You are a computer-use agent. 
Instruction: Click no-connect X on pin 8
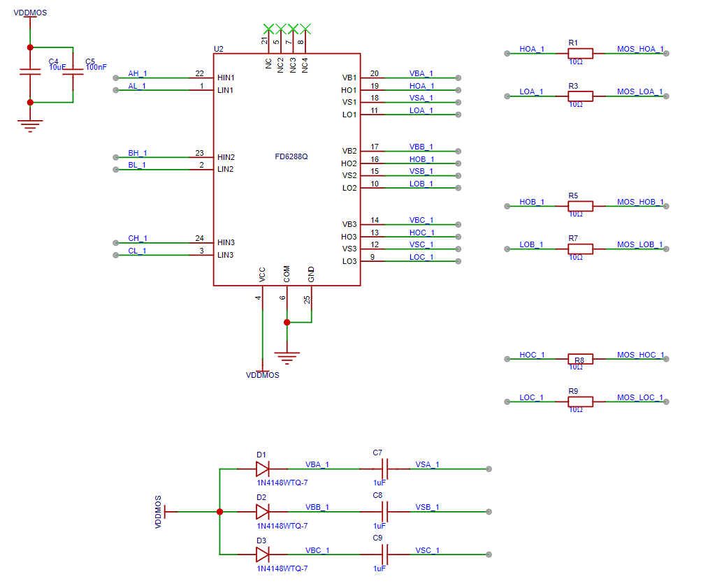pyautogui.click(x=305, y=29)
